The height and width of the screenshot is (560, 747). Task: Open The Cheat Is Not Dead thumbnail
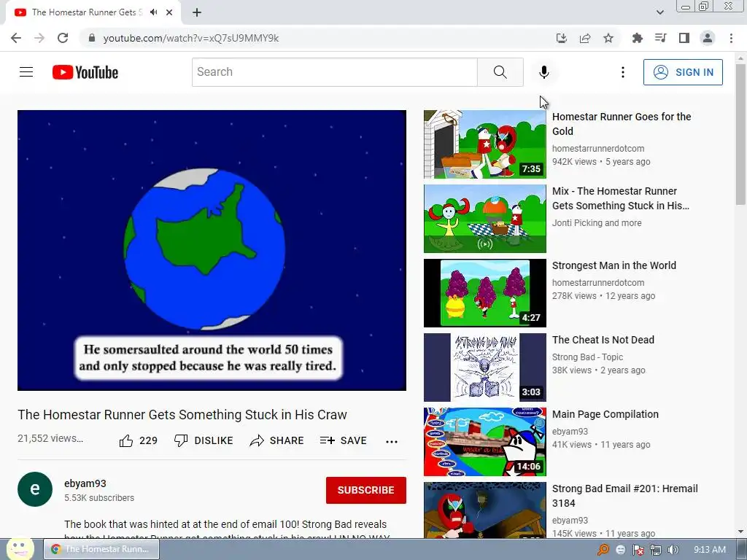(485, 367)
